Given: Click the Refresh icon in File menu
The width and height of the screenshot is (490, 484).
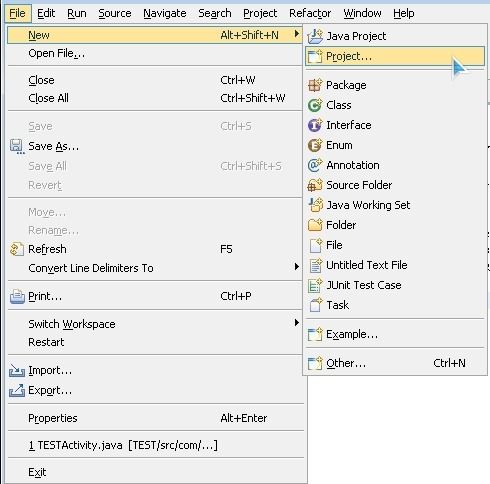Looking at the screenshot, I should pos(17,249).
